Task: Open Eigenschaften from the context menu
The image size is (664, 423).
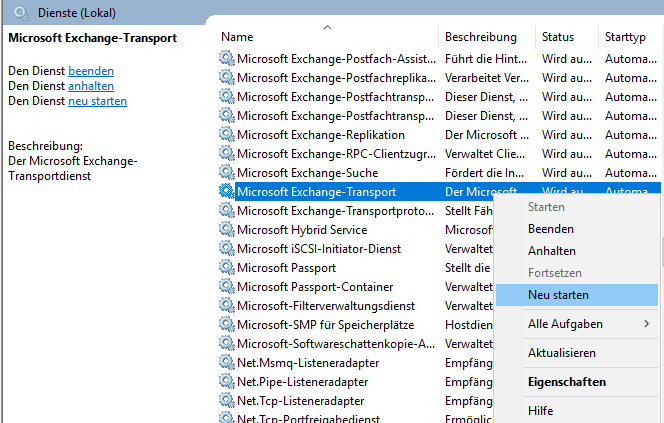Action: [576, 382]
